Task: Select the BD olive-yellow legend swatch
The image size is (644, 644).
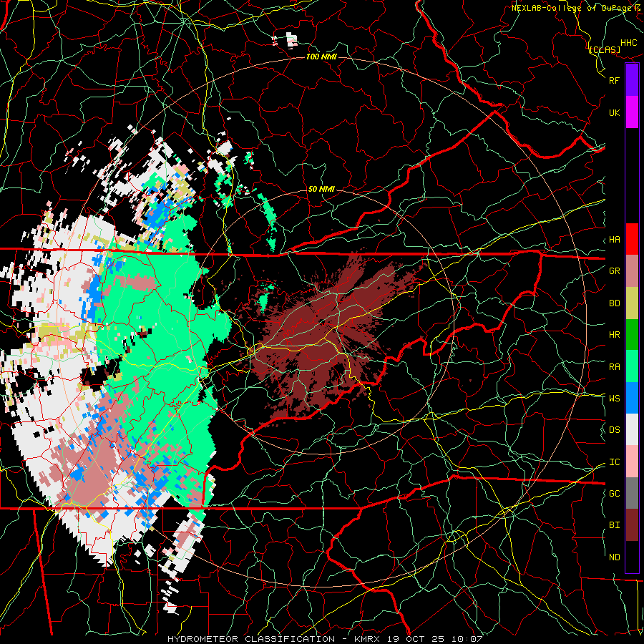Action: [632, 303]
